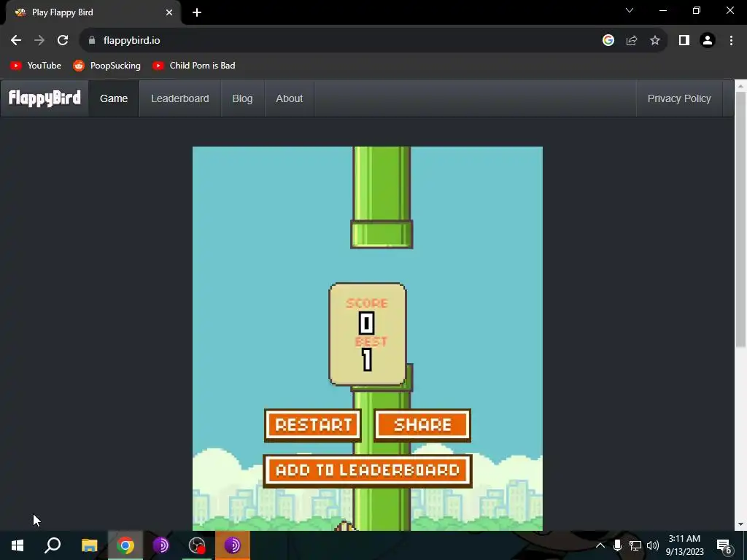747x560 pixels.
Task: View site info via the lock icon
Action: pyautogui.click(x=92, y=41)
